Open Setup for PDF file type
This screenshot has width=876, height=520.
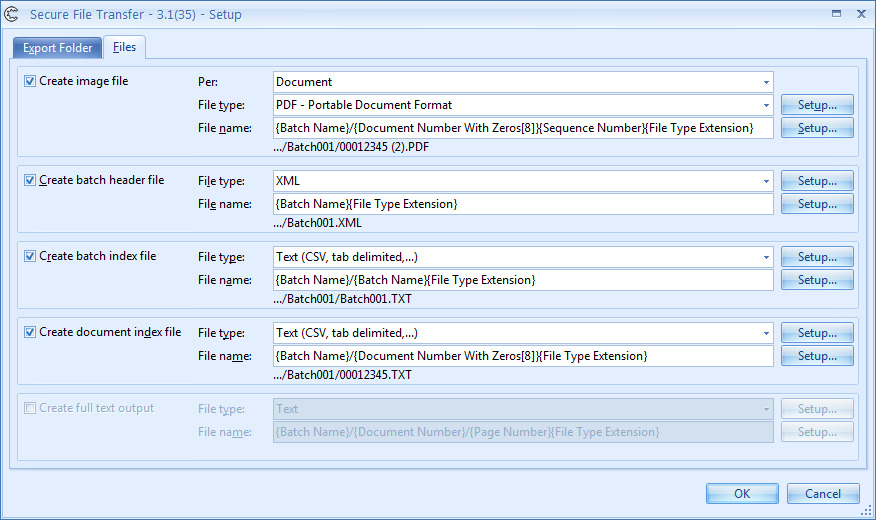[x=817, y=105]
